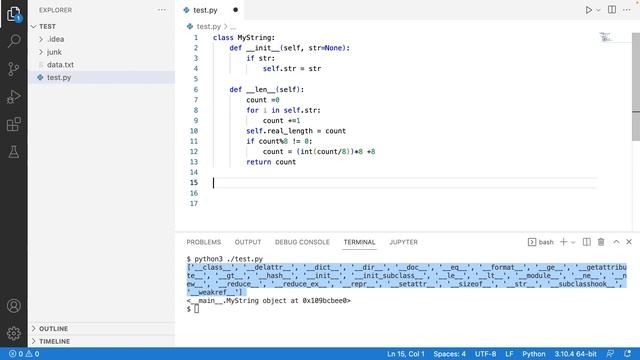640x360 pixels.
Task: Click the MyString object output line
Action: coord(269,301)
